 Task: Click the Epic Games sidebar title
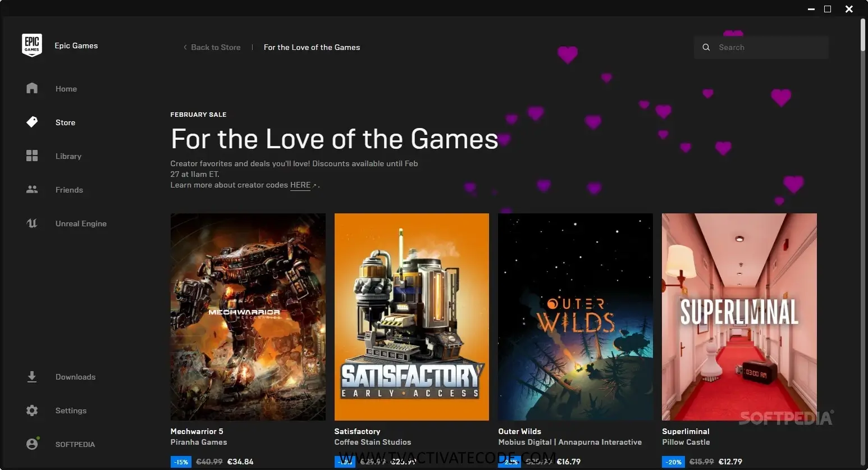click(x=76, y=45)
